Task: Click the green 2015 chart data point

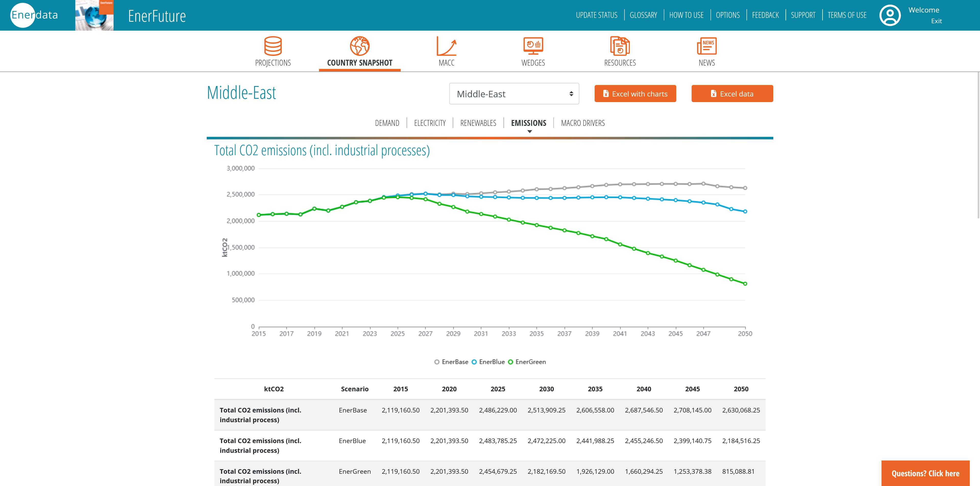Action: click(259, 215)
